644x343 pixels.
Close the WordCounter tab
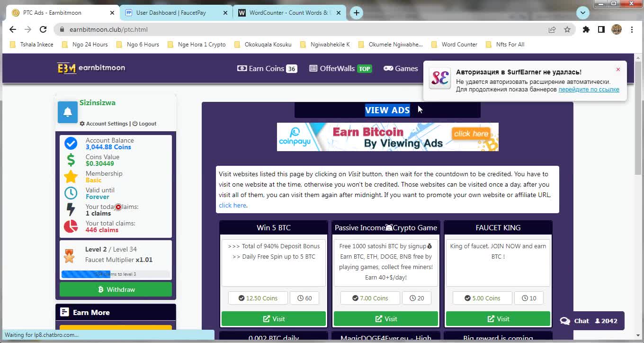(x=338, y=13)
